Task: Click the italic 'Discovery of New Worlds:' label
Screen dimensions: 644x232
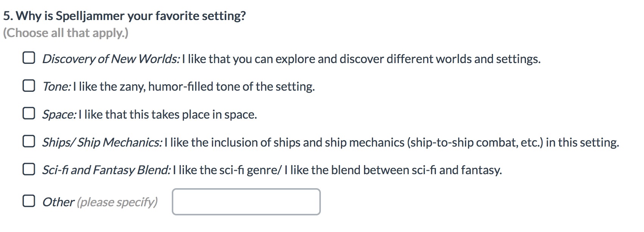Action: (111, 59)
